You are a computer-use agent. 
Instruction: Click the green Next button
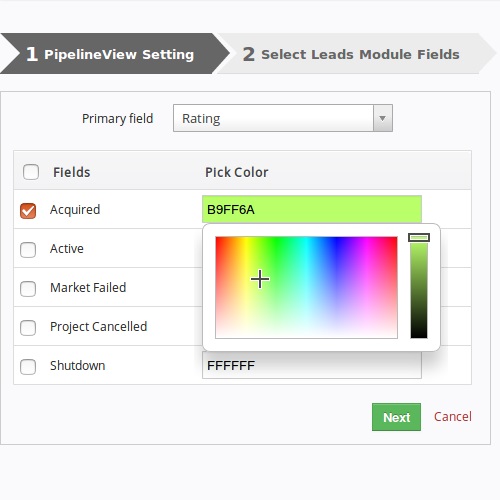click(396, 417)
